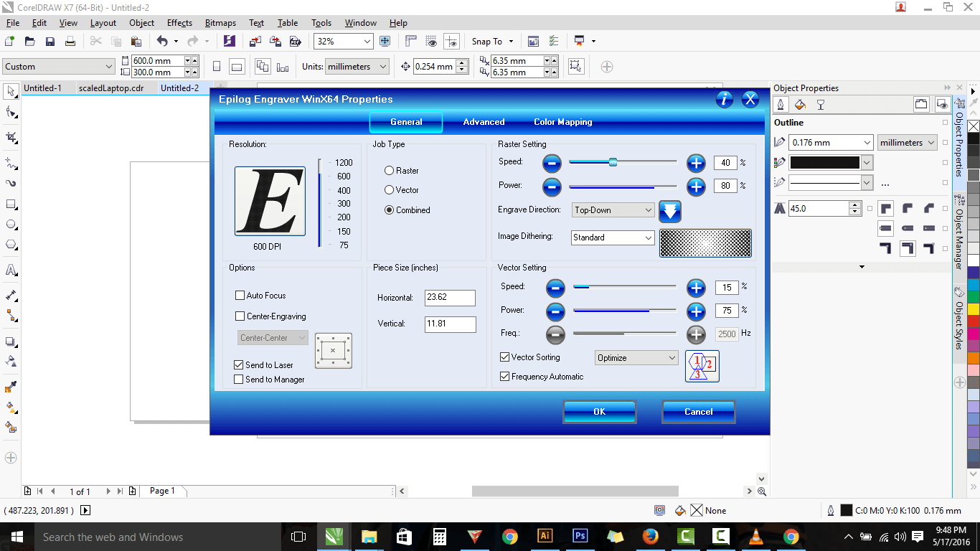Click the large E resolution button

click(x=270, y=201)
